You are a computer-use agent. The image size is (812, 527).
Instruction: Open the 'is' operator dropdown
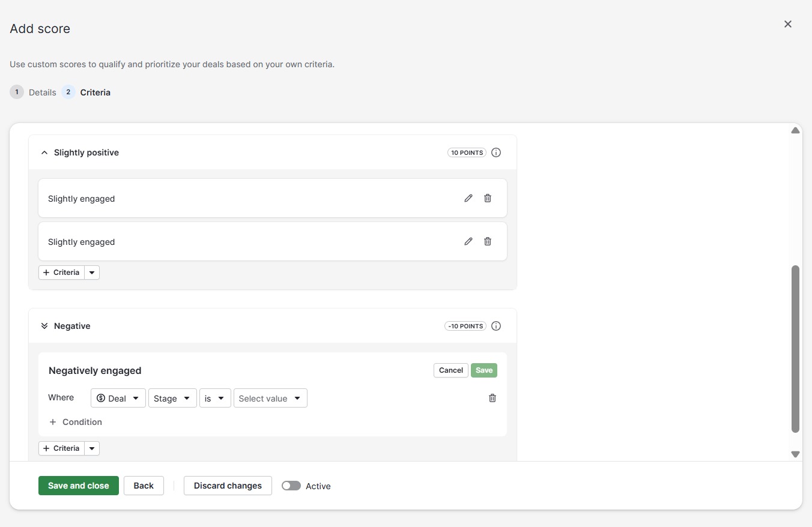[215, 398]
